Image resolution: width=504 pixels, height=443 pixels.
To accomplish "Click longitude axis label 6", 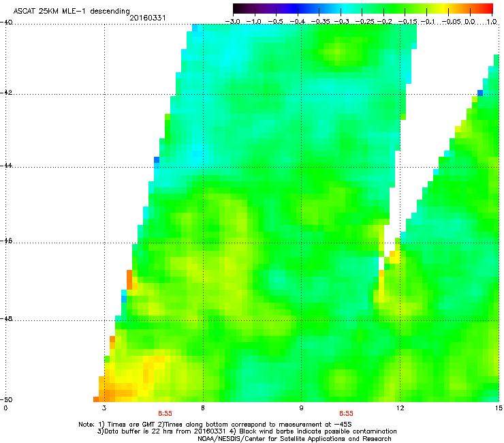I will (203, 408).
